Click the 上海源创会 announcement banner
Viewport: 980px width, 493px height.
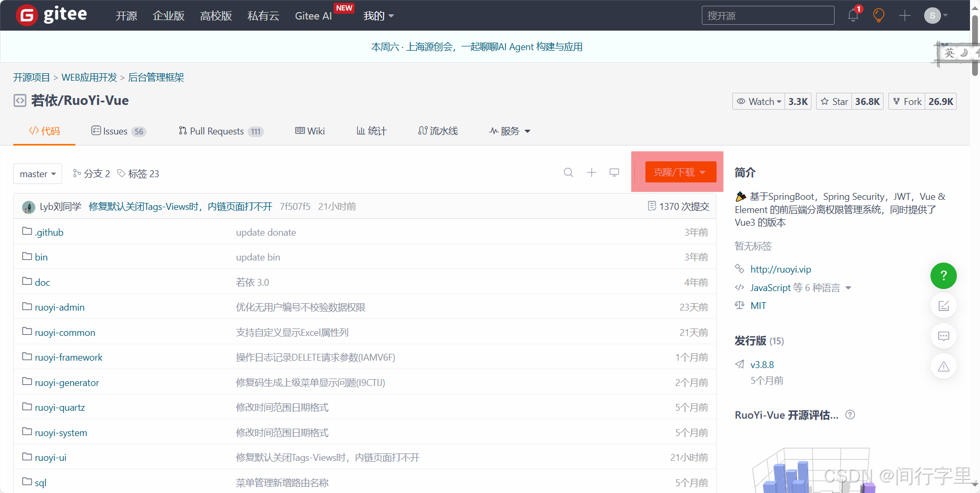[x=477, y=46]
